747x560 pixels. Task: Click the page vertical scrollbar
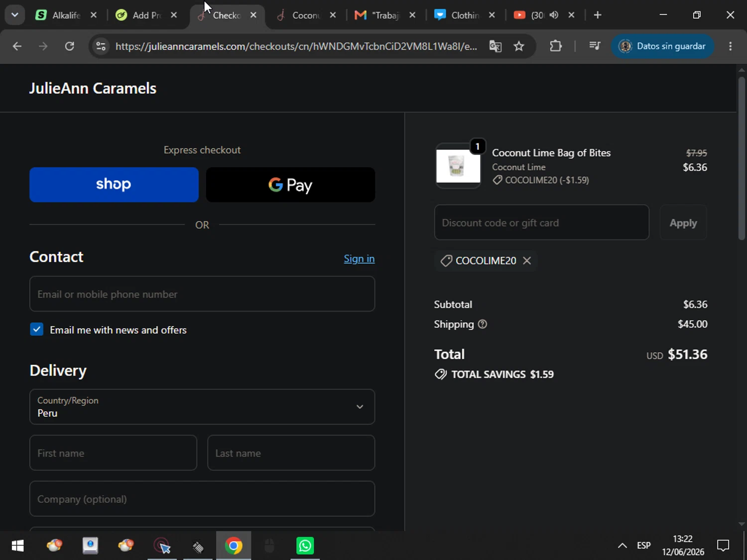pyautogui.click(x=742, y=158)
